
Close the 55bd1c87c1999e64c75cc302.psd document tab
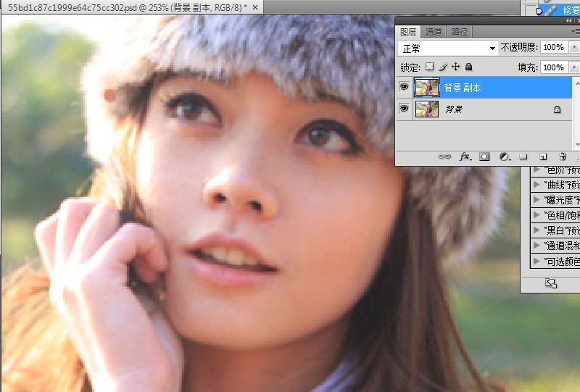coord(255,7)
